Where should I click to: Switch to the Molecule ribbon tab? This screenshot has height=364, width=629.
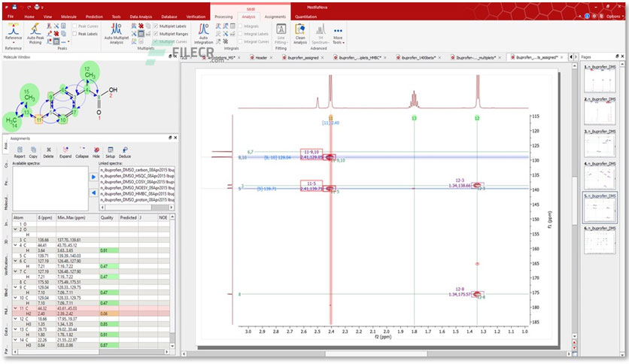click(x=68, y=17)
